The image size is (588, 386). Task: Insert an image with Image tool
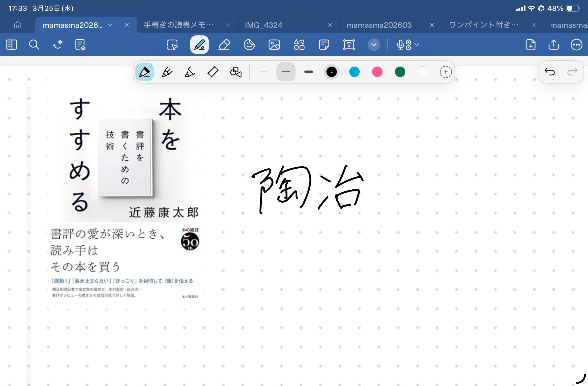[x=274, y=45]
